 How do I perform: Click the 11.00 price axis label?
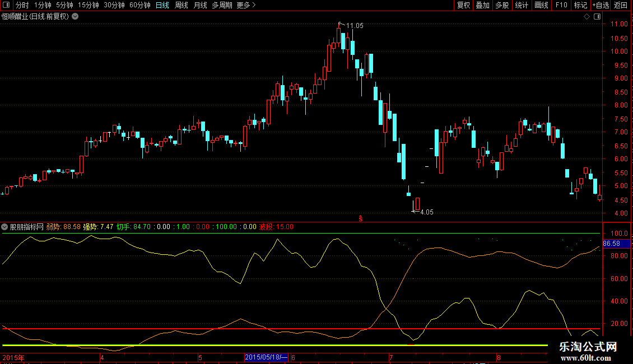pyautogui.click(x=619, y=24)
